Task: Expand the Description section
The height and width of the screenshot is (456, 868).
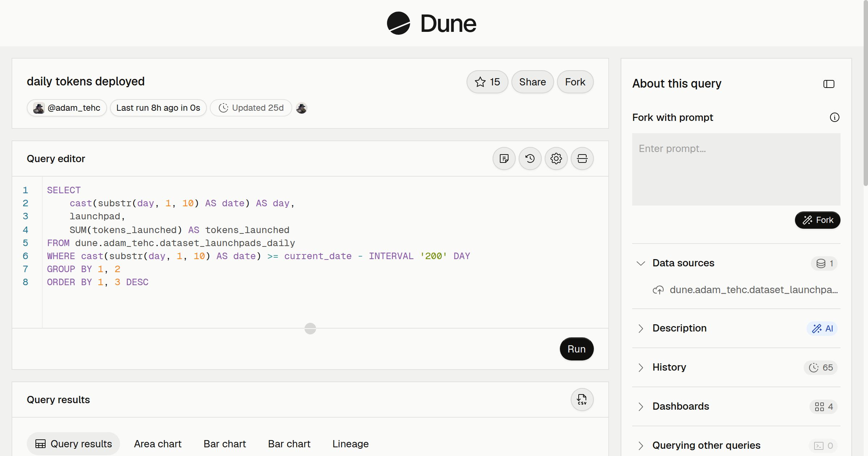Action: pyautogui.click(x=641, y=329)
